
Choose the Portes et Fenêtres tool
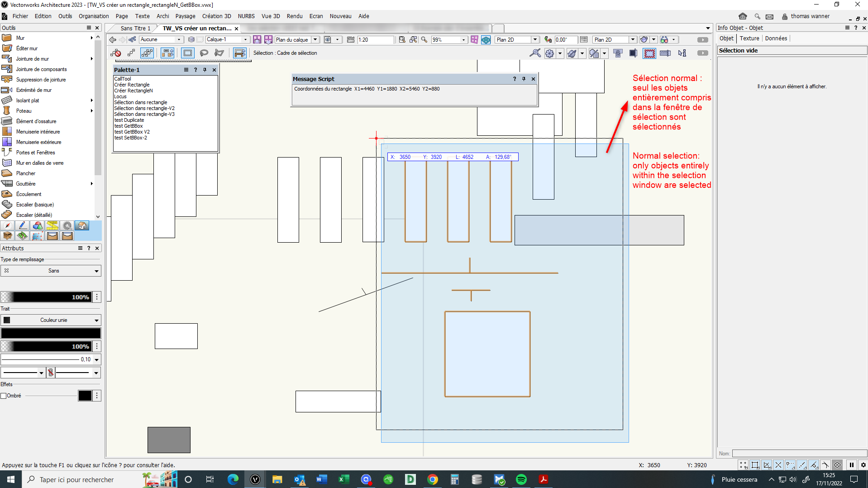[x=35, y=153]
